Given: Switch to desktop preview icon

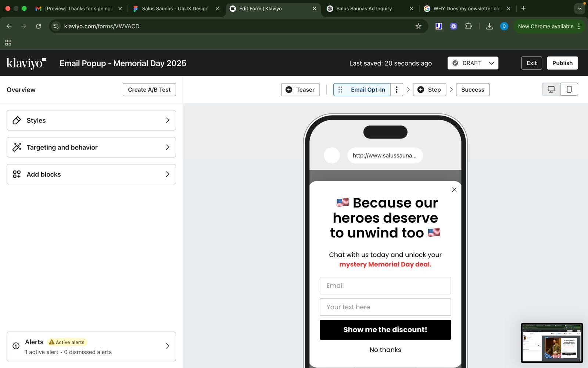Looking at the screenshot, I should pyautogui.click(x=551, y=89).
